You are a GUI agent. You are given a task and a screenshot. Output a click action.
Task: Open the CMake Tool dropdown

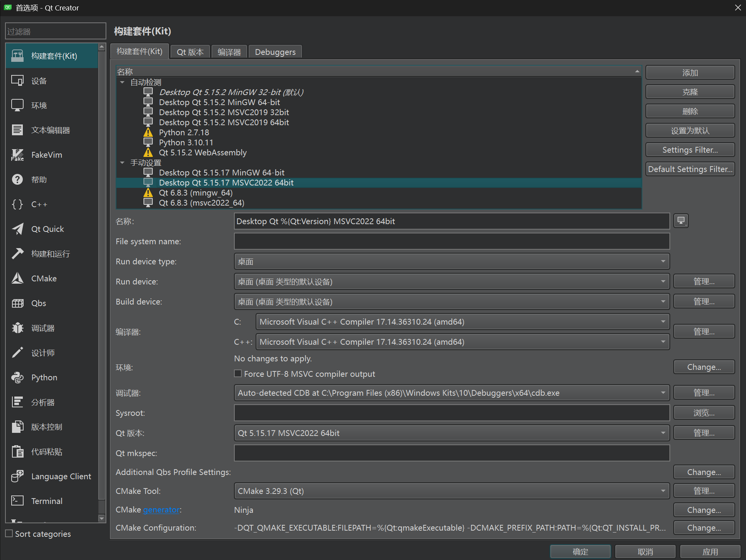[x=452, y=491]
